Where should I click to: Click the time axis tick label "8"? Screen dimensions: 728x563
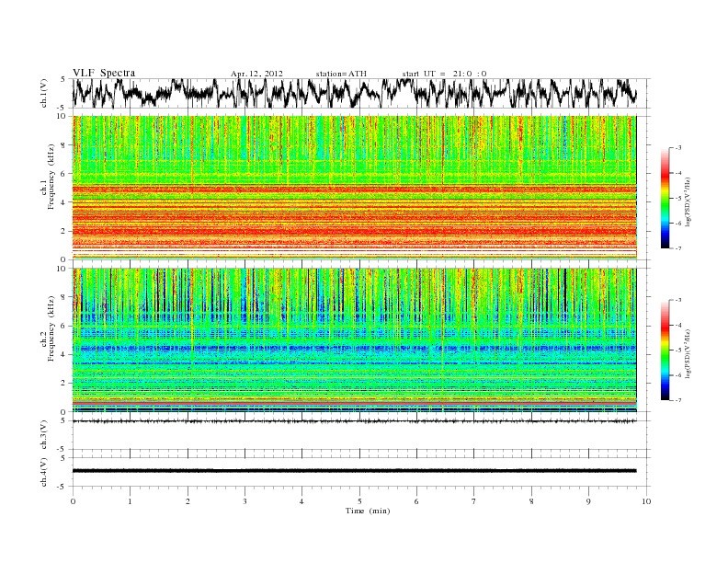(x=531, y=501)
